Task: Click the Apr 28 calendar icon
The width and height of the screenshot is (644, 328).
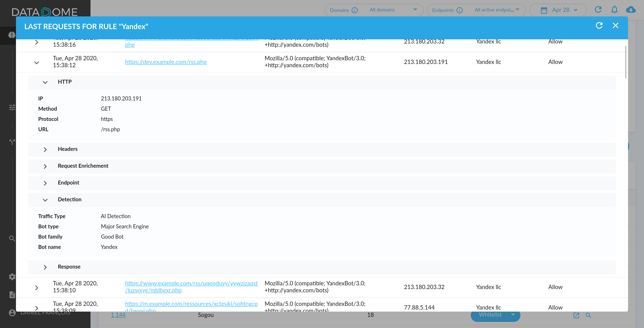Action: click(x=544, y=10)
